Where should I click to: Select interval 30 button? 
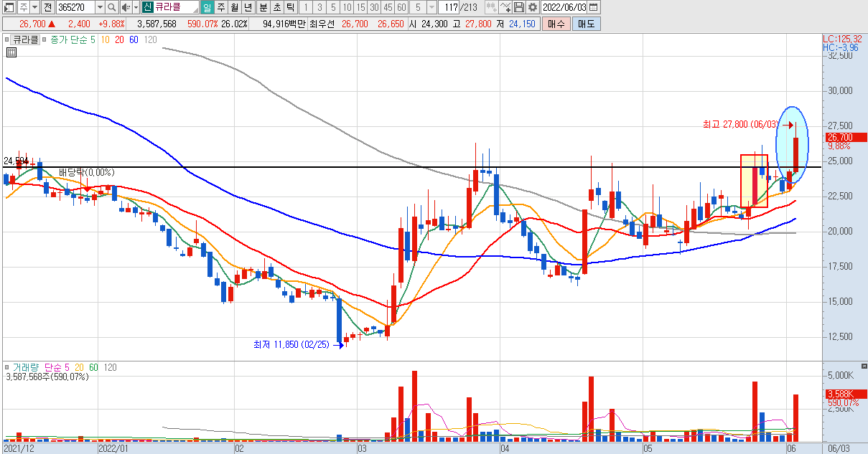point(374,7)
